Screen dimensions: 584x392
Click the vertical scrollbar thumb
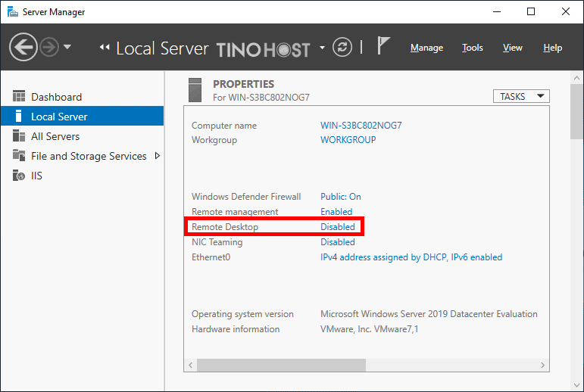(x=576, y=112)
